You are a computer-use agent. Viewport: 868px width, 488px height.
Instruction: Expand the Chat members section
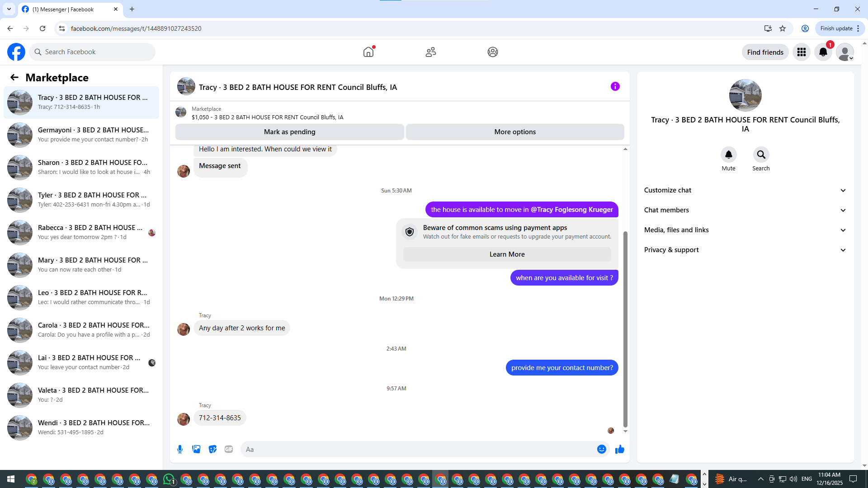745,210
